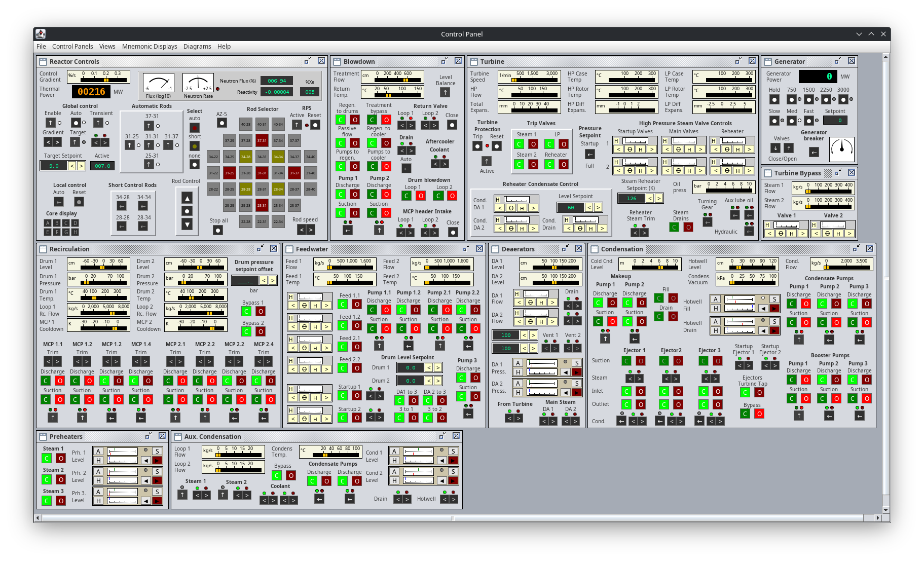Hit the AZ-5 emergency button
The width and height of the screenshot is (924, 562).
[x=221, y=123]
